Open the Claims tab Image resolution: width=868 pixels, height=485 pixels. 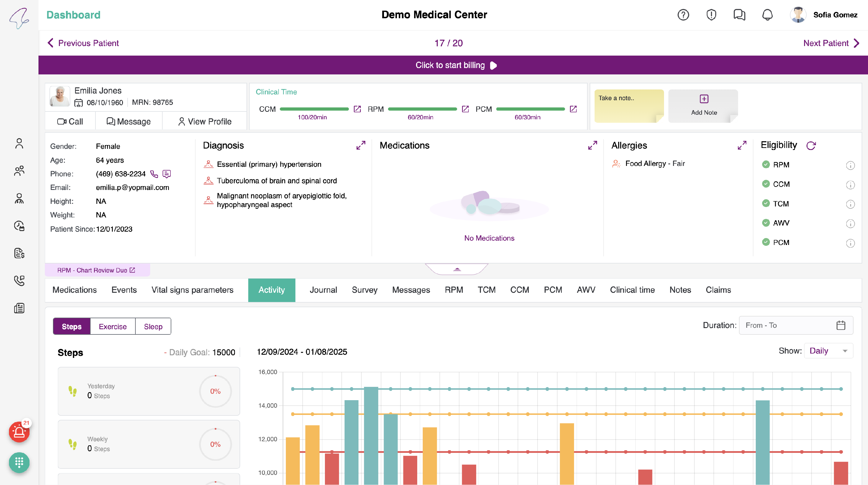click(718, 290)
